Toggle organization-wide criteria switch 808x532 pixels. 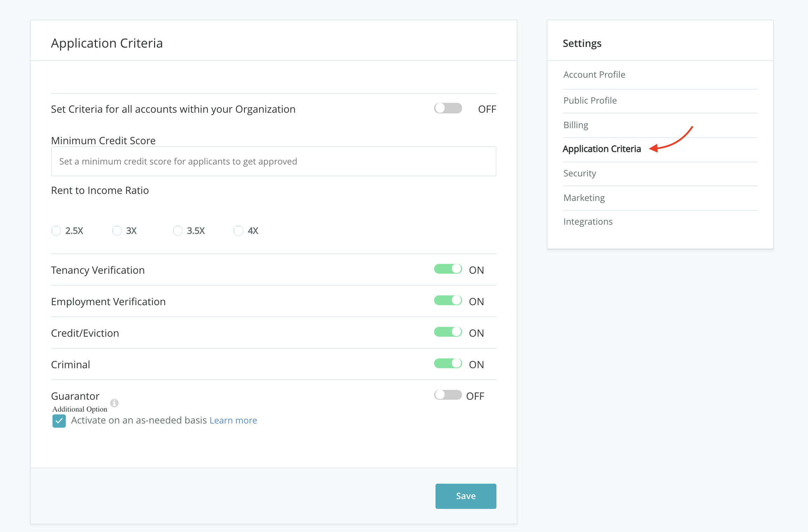point(448,108)
